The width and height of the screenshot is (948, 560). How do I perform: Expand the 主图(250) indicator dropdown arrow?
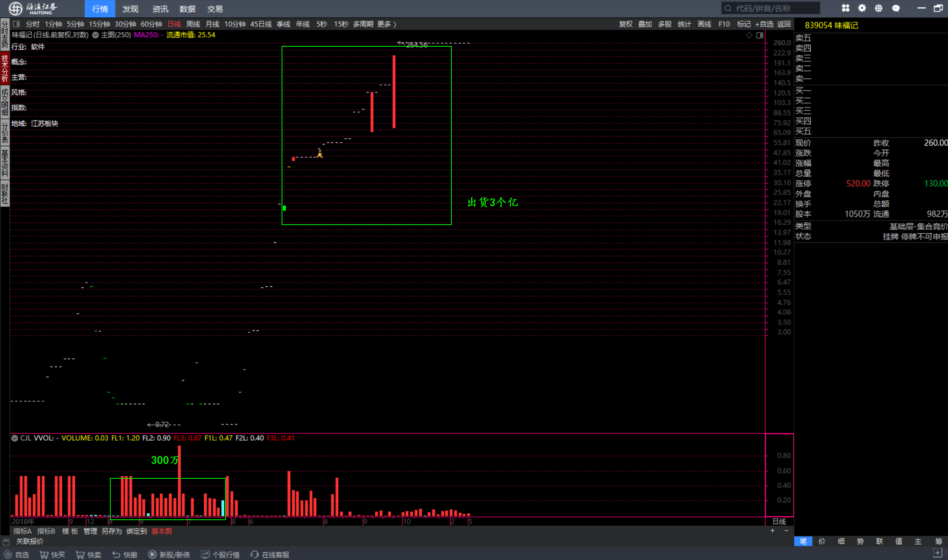point(96,35)
